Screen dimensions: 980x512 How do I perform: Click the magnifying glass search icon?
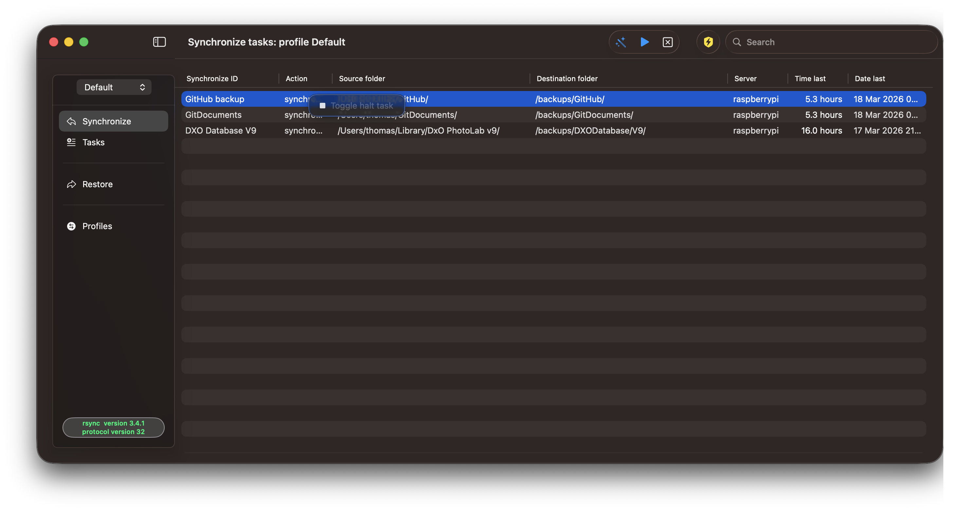coord(737,42)
